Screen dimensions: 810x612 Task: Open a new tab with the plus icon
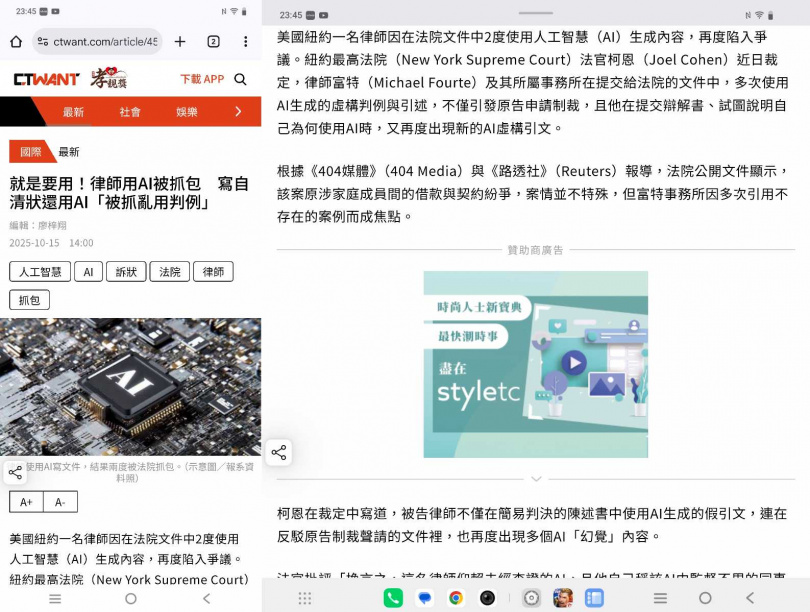pos(180,41)
